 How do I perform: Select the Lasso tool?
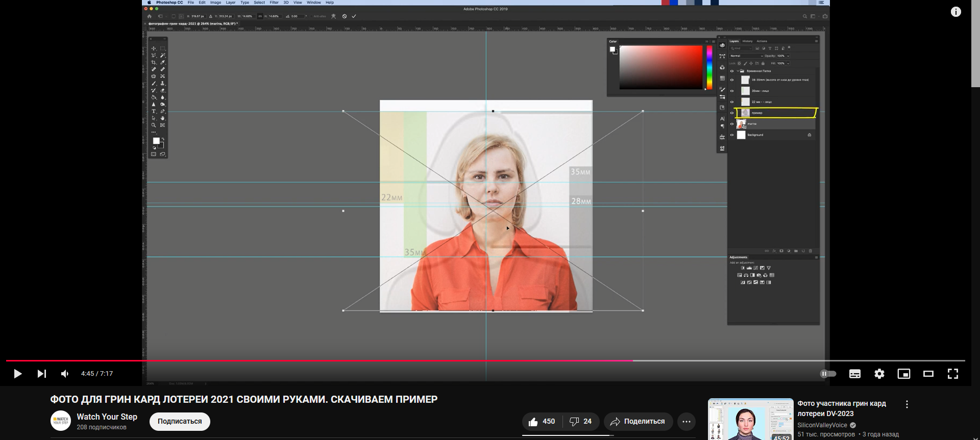click(x=154, y=55)
